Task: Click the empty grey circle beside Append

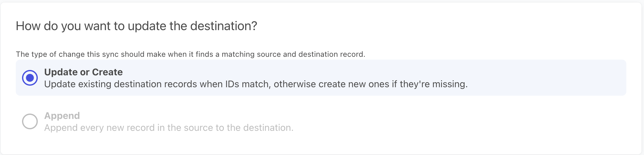Action: [30, 121]
